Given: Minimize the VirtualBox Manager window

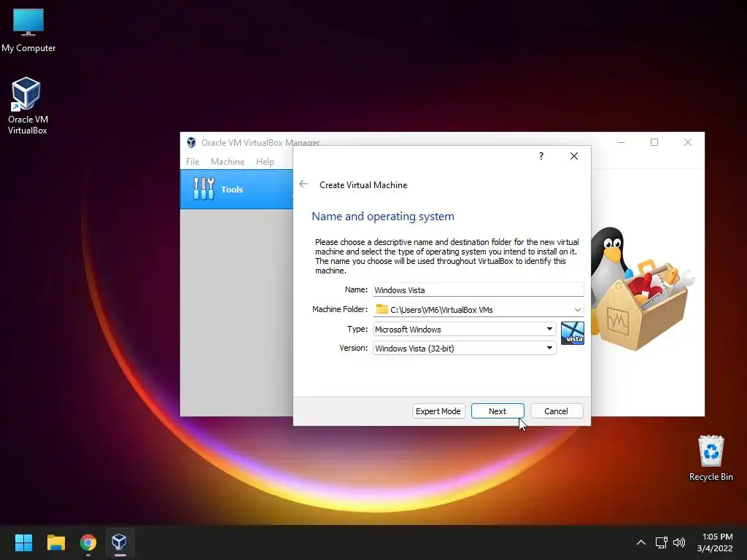Looking at the screenshot, I should point(622,142).
